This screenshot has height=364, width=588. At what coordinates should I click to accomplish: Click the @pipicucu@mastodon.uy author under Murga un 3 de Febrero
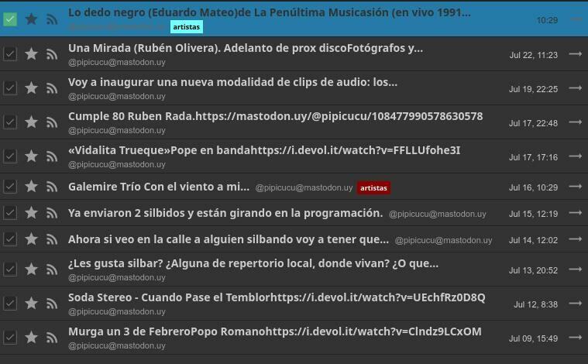(116, 345)
